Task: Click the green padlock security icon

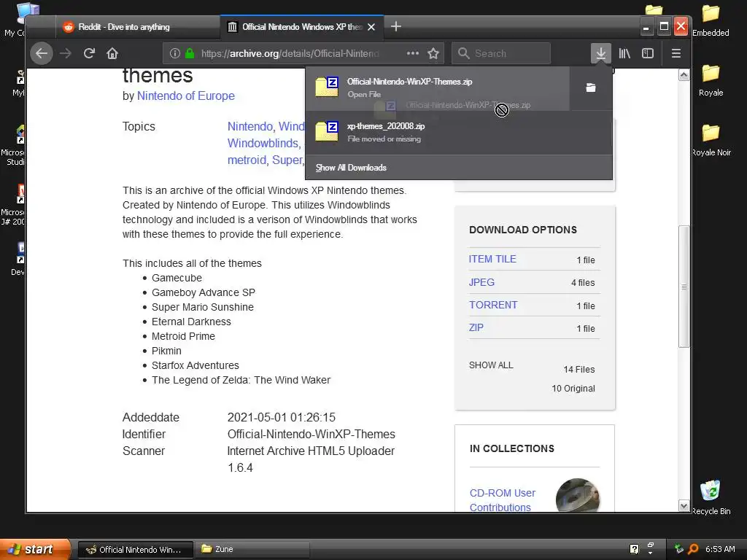Action: tap(190, 53)
